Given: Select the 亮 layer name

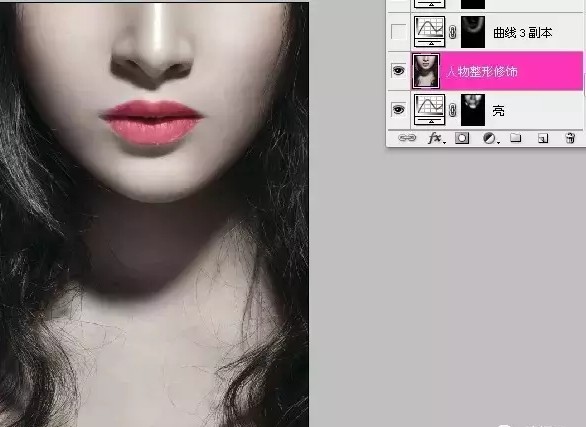Looking at the screenshot, I should click(x=498, y=111).
